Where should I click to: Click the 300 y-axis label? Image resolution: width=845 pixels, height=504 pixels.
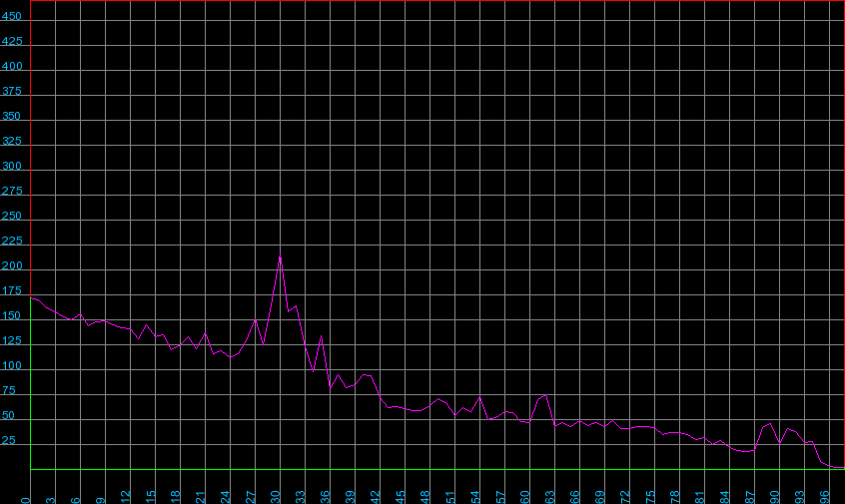coord(11,166)
